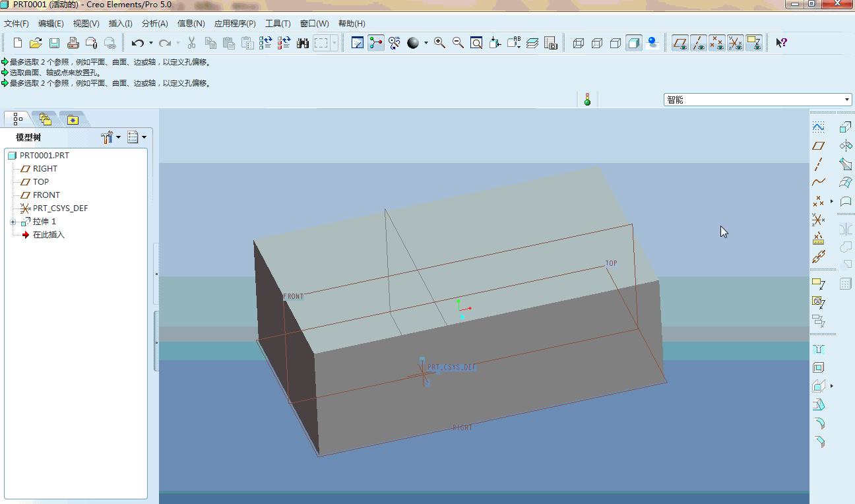Switch to shaded display mode
The height and width of the screenshot is (504, 855).
click(634, 43)
